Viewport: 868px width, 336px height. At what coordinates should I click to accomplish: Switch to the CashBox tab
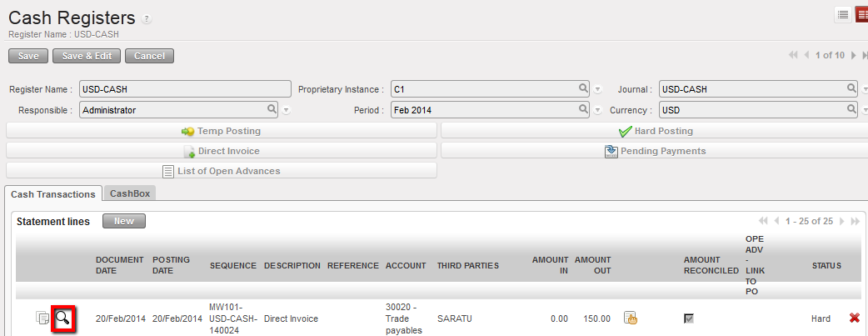point(129,193)
